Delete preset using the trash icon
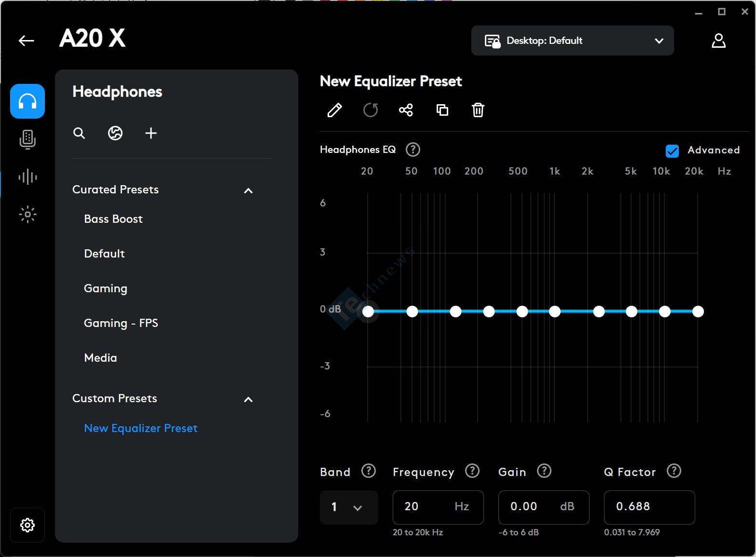 (478, 110)
